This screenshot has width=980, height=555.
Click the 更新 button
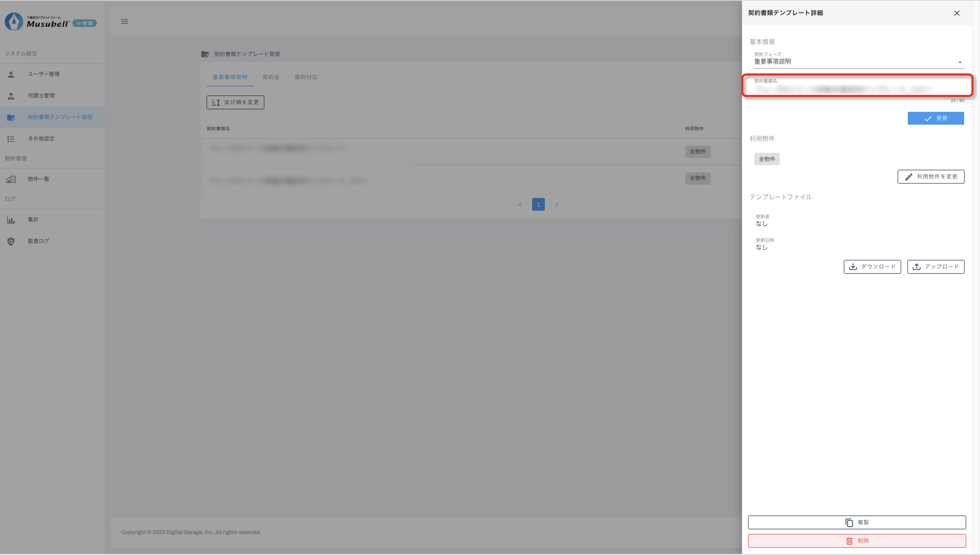point(935,118)
